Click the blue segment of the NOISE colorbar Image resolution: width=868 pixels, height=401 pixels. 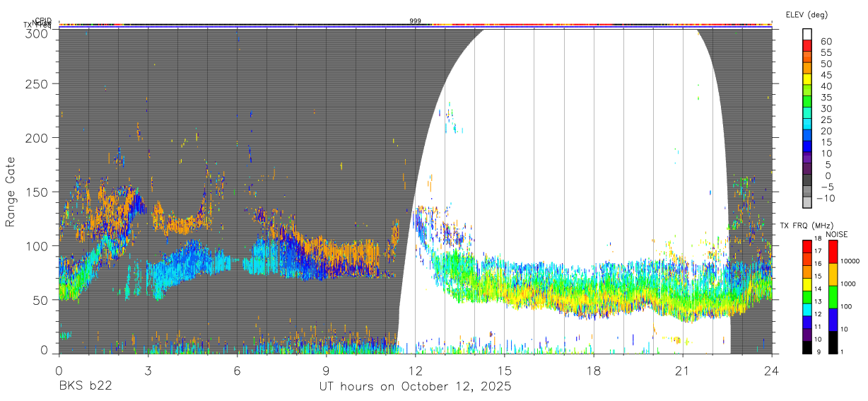[x=833, y=320]
